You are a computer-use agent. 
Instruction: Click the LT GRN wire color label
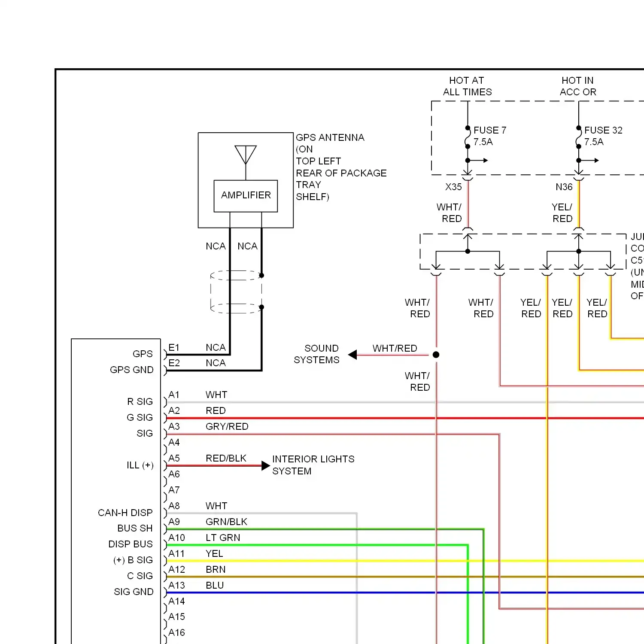223,538
